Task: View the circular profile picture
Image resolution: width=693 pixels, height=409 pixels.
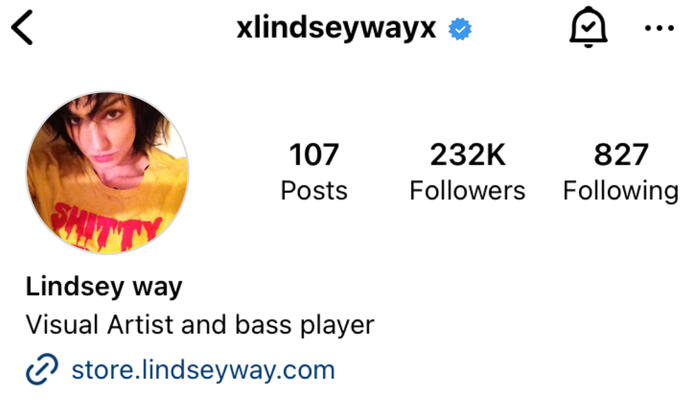Action: click(x=107, y=173)
